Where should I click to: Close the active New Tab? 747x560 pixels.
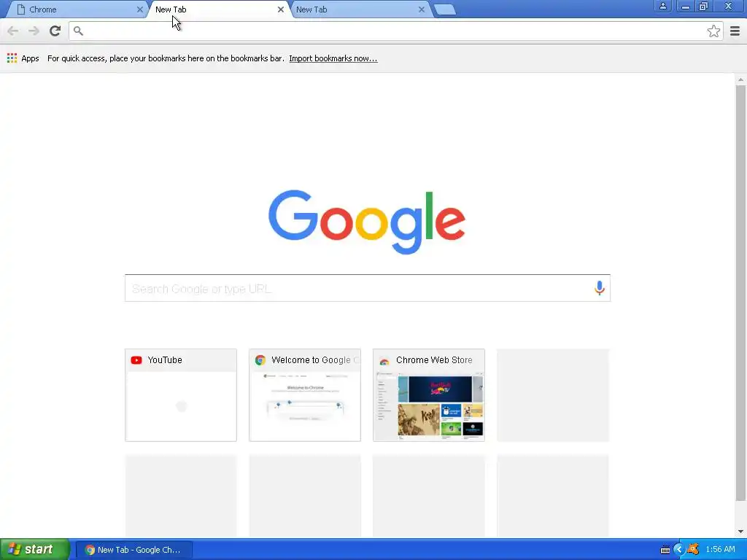coord(281,9)
